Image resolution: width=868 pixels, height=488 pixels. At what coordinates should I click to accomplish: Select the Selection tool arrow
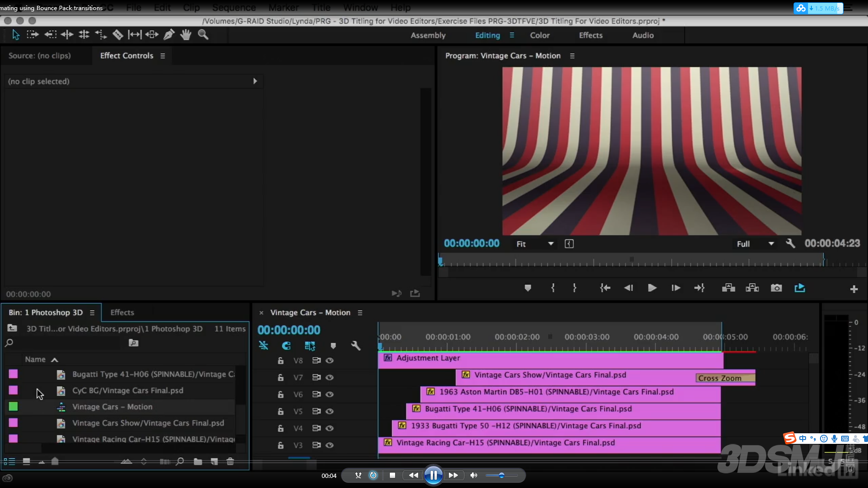click(x=15, y=35)
